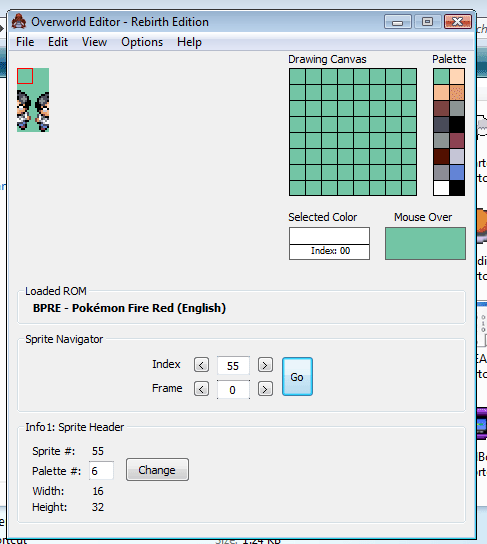The image size is (487, 544).
Task: Open the File menu
Action: 25,42
